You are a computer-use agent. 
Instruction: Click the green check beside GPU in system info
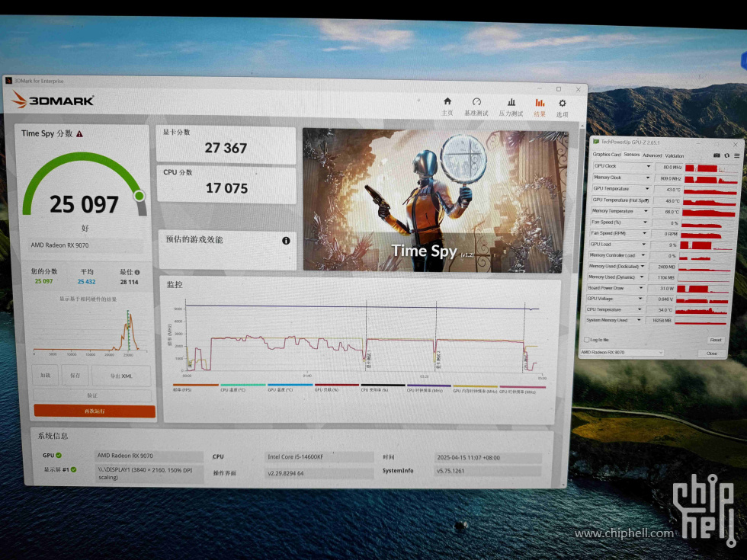click(x=59, y=456)
